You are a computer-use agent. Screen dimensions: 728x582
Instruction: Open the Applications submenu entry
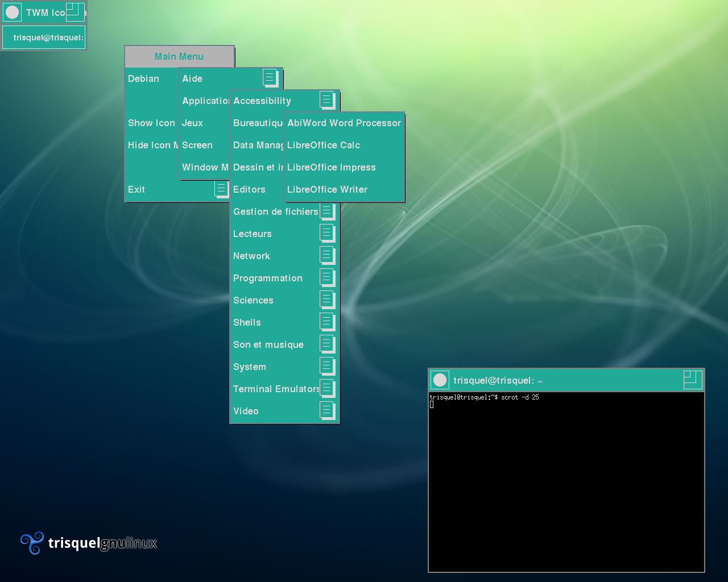(205, 101)
